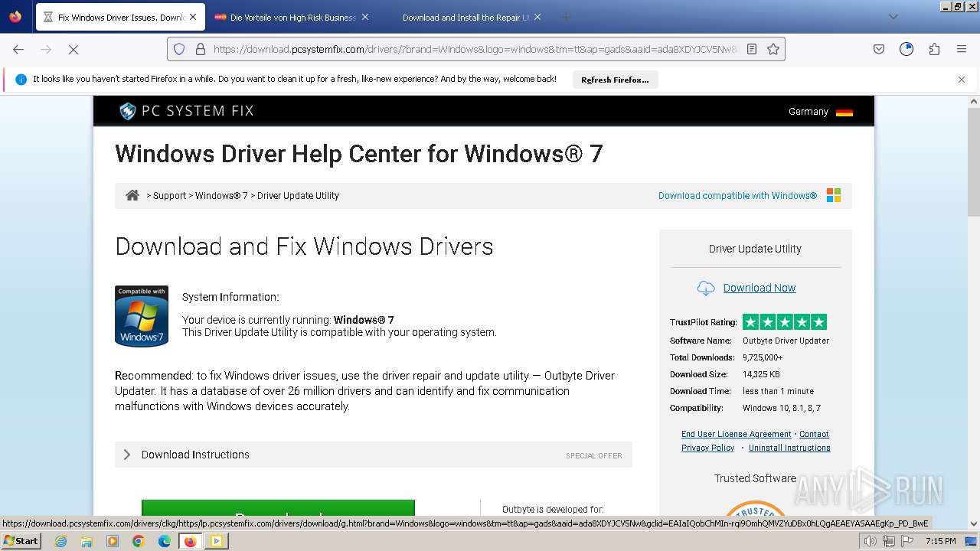The height and width of the screenshot is (551, 980).
Task: Expand the Download Instructions section
Action: 374,455
